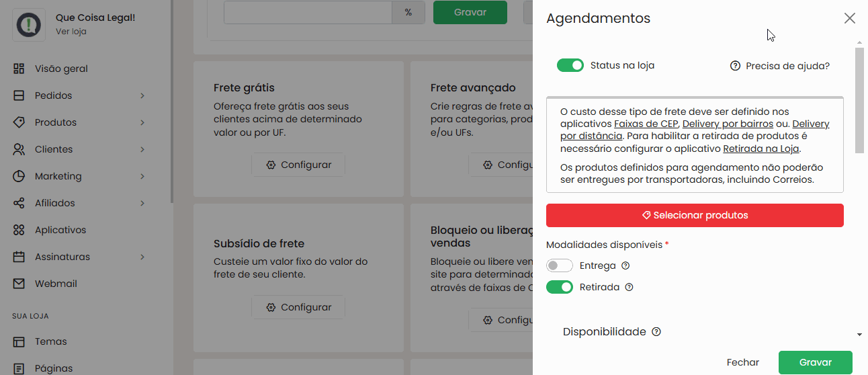Expand the Clientes submenu chevron

(x=142, y=149)
